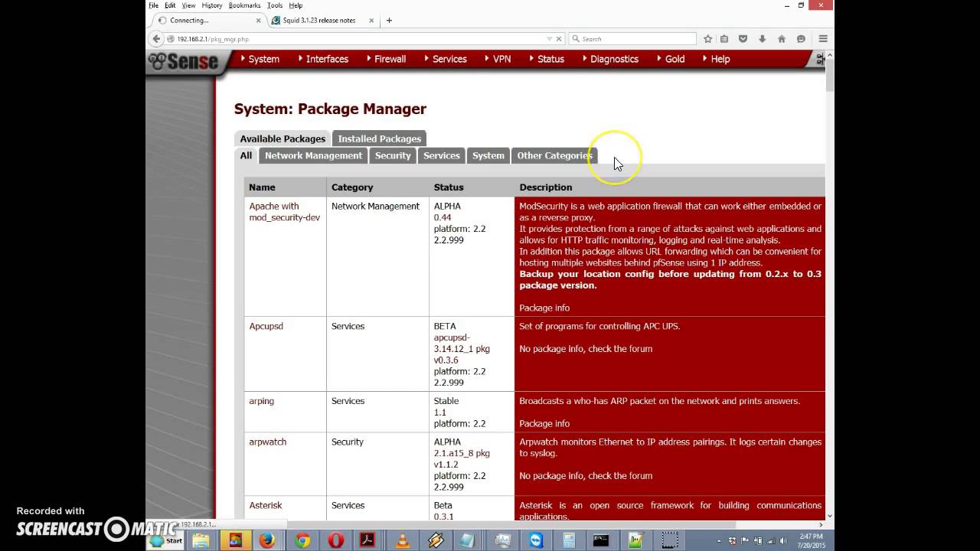Viewport: 980px width, 551px height.
Task: Filter packages by System category
Action: [488, 155]
